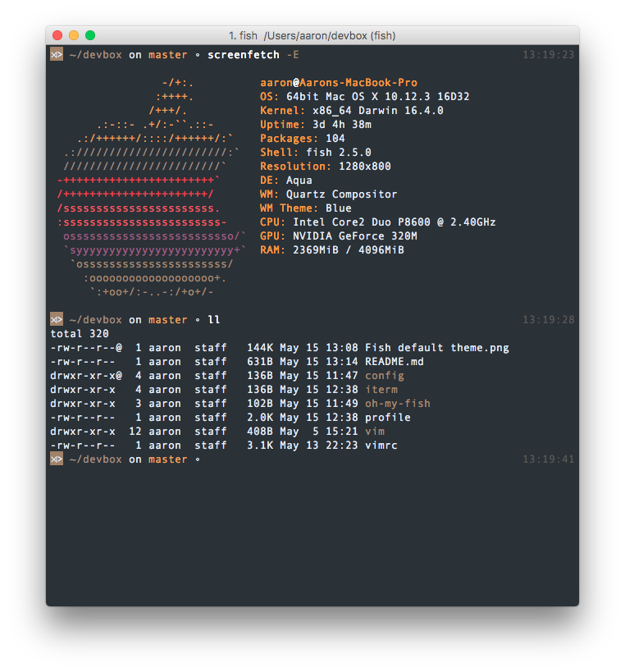Screen dimensions: 625x672
Task: Click the CPU value "Intel Core2 Duo P8600"
Action: 362,222
